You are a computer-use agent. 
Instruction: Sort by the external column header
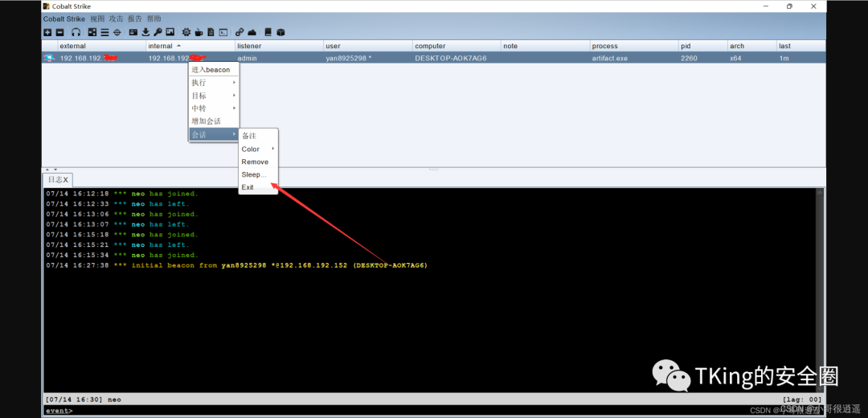102,46
